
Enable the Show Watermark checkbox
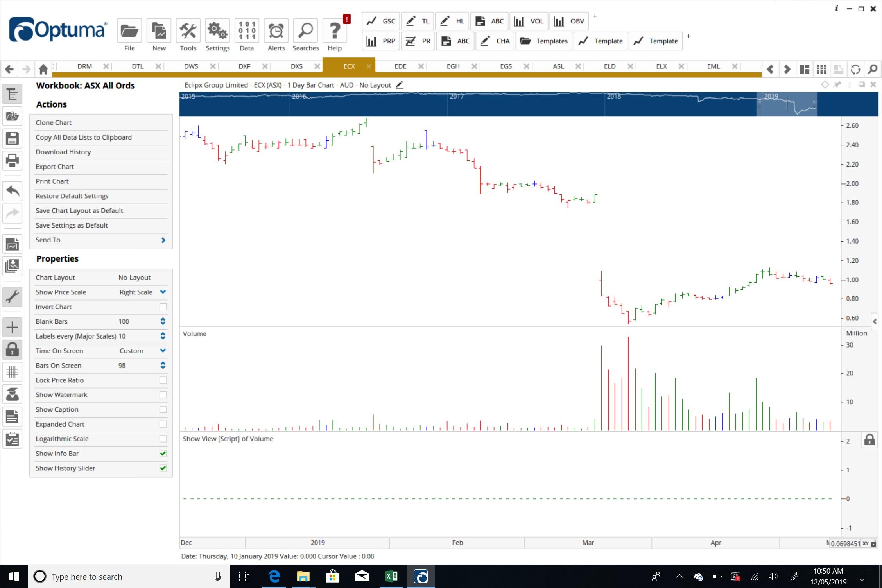tap(163, 395)
